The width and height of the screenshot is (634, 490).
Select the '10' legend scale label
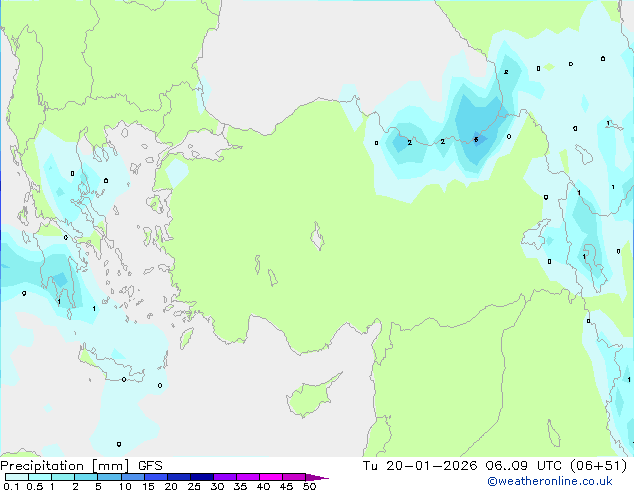(x=125, y=486)
